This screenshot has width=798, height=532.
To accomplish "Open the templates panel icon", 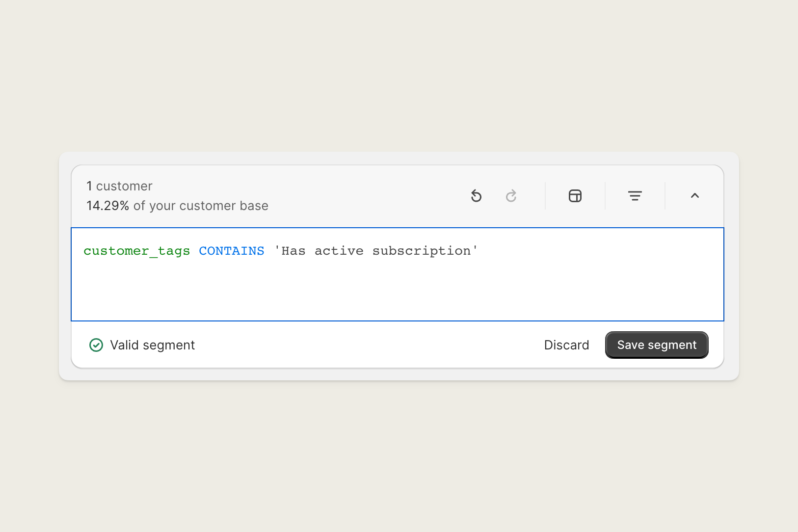I will tap(575, 196).
